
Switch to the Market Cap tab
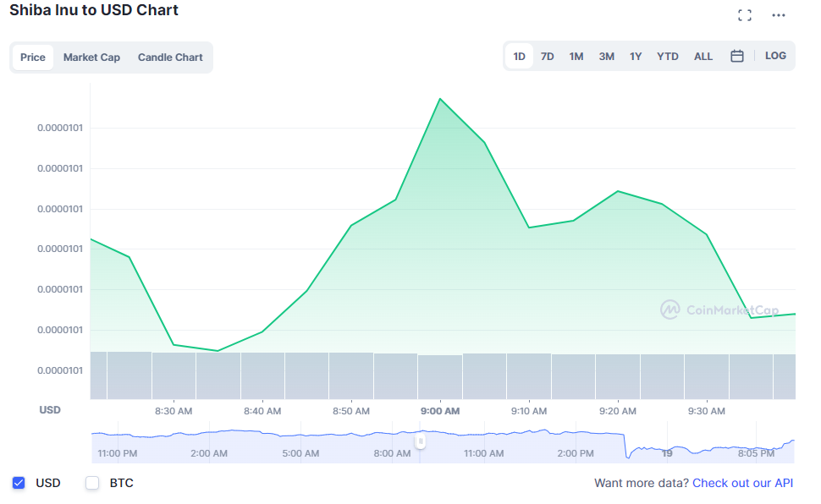point(91,58)
